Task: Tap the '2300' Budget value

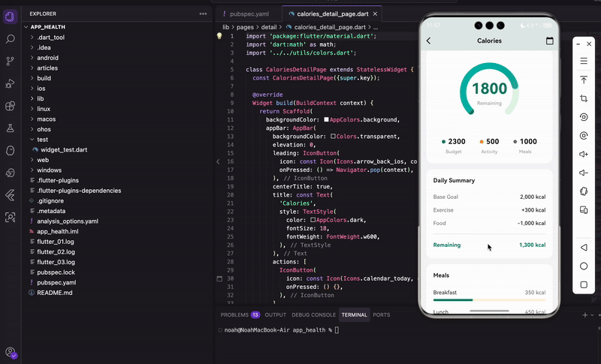Action: 457,142
